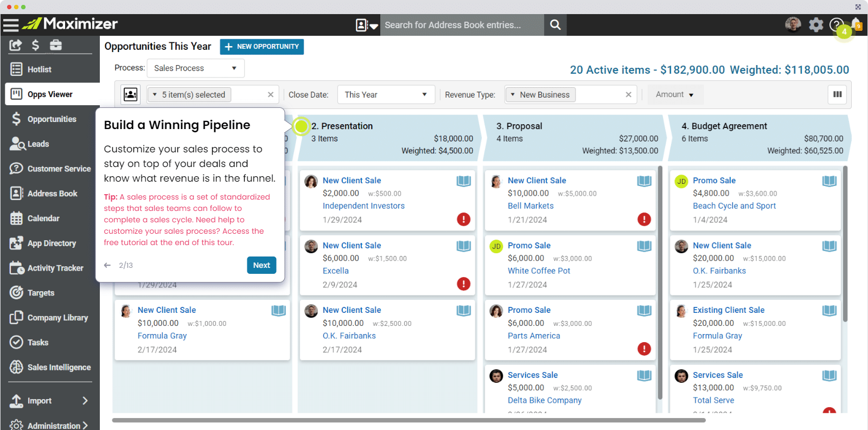Click the share arrow icon above Hotlist
Viewport: 868px width, 430px height.
click(x=16, y=45)
